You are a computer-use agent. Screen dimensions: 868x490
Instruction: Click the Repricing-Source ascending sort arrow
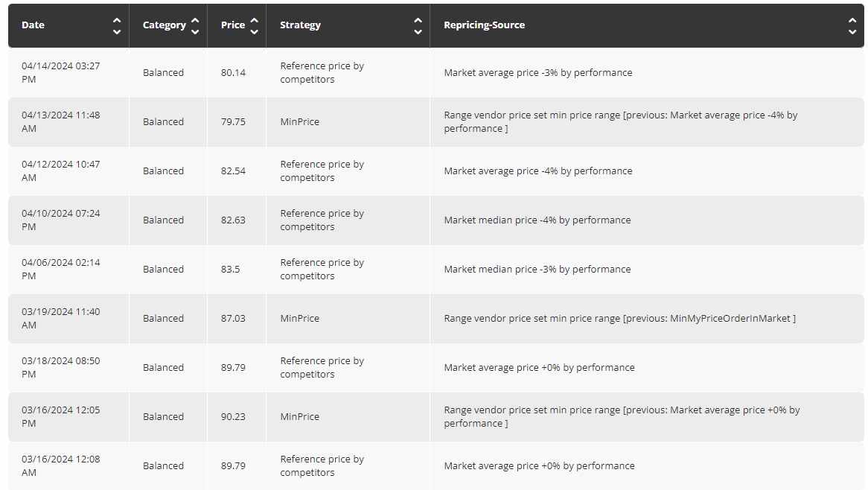[x=852, y=21]
